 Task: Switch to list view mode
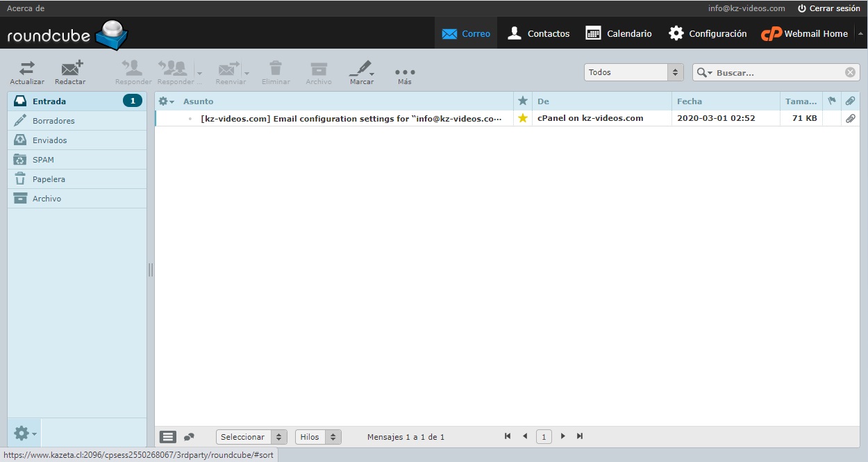point(168,437)
